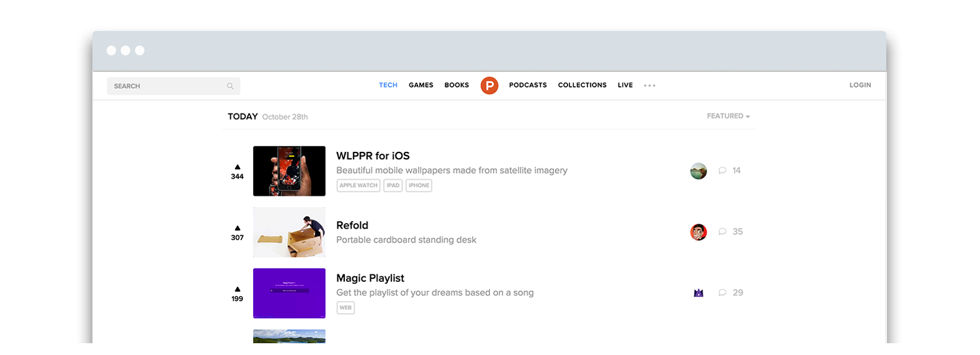Click the 35 comments count
Image resolution: width=980 pixels, height=355 pixels.
point(737,232)
